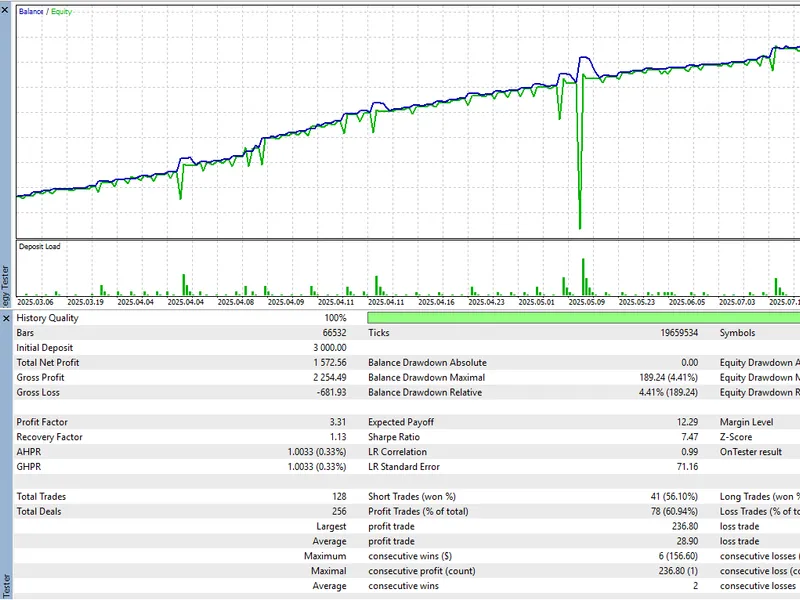The image size is (800, 600).
Task: Click the 2025.03.06 date marker on timeline
Action: [x=35, y=302]
